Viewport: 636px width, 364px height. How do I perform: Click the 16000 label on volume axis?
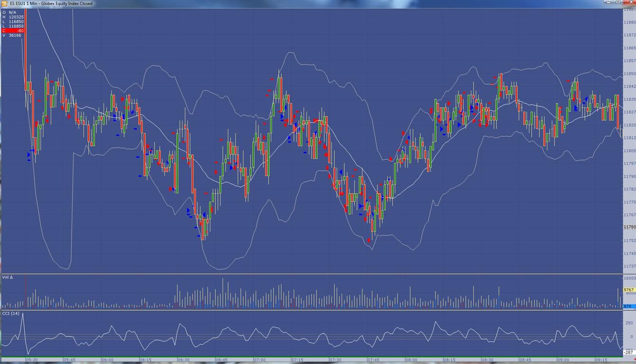coord(630,278)
